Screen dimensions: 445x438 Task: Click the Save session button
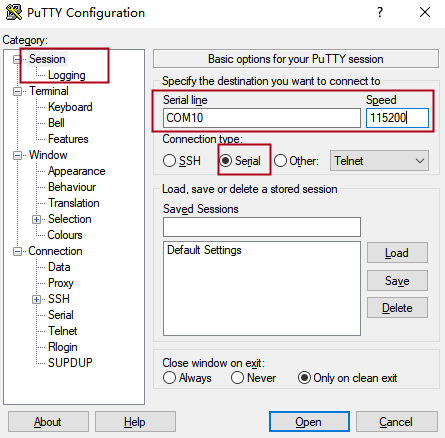(x=397, y=281)
